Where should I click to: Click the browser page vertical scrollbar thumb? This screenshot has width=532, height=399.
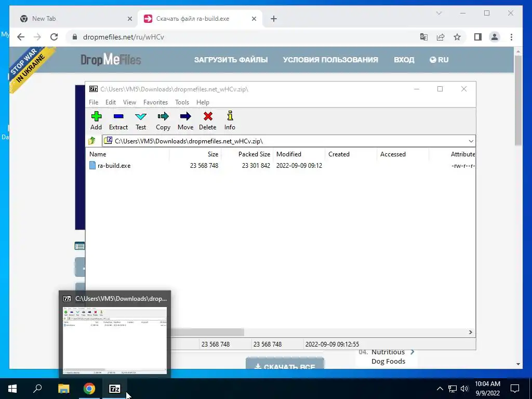tap(518, 101)
